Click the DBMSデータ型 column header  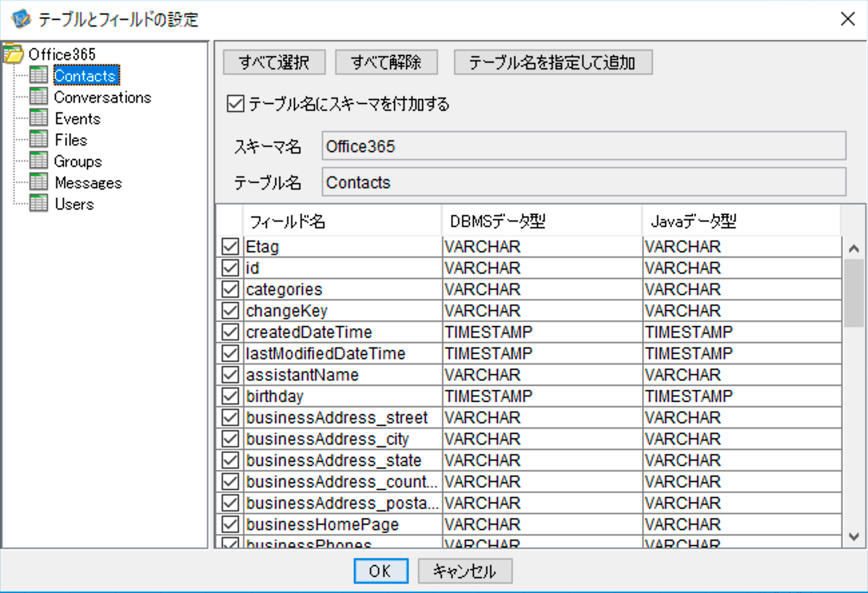(x=541, y=221)
